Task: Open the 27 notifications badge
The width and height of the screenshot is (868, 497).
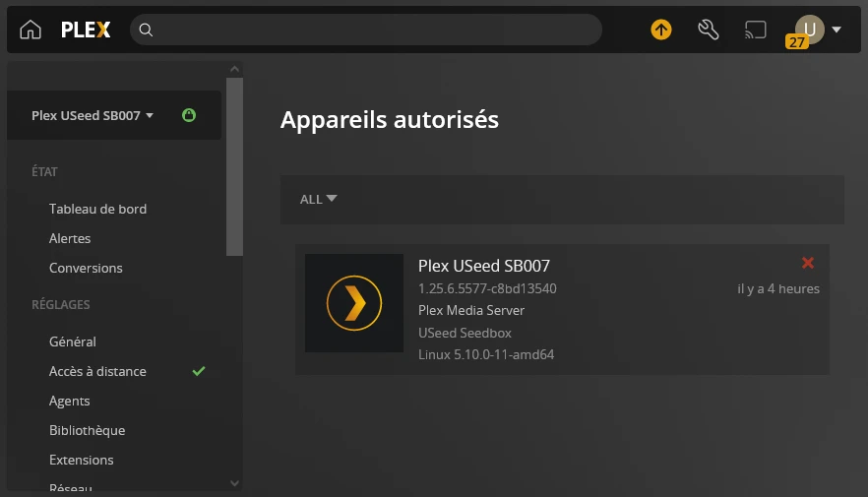Action: click(796, 42)
